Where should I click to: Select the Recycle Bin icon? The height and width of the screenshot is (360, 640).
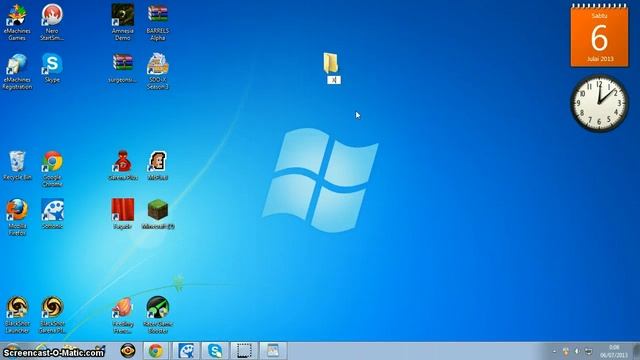[17, 166]
